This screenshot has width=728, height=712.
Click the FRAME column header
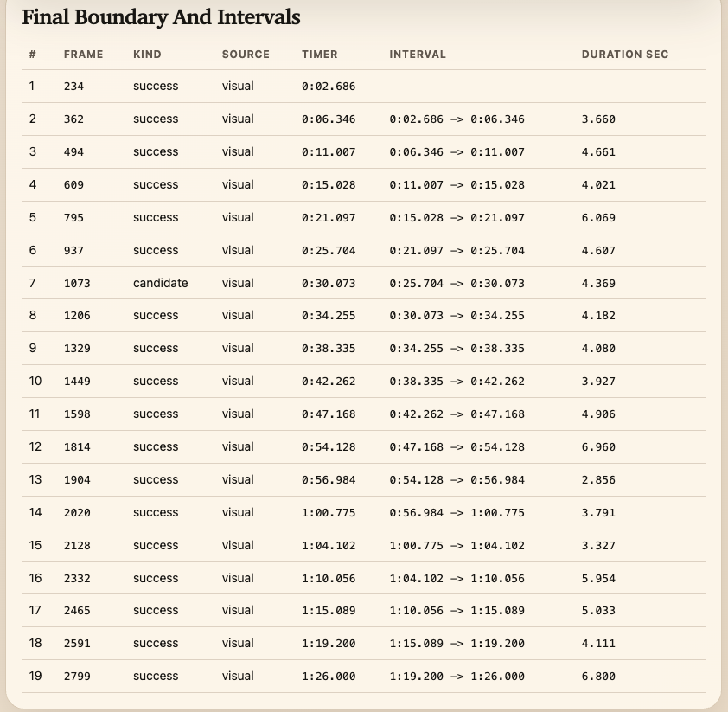[x=83, y=55]
